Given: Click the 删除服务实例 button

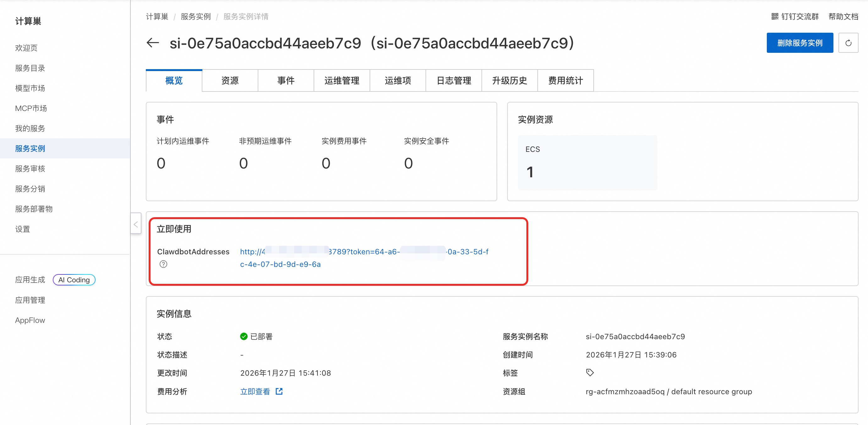Looking at the screenshot, I should coord(800,43).
